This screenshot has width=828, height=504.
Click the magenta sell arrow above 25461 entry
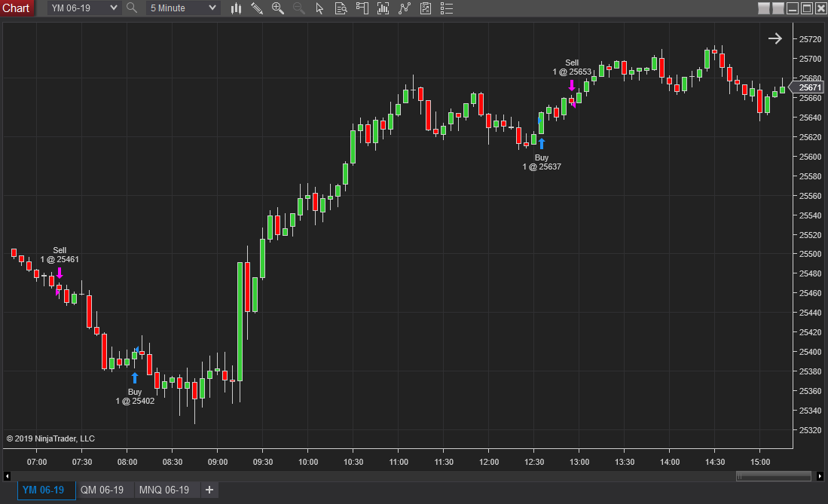tap(60, 273)
